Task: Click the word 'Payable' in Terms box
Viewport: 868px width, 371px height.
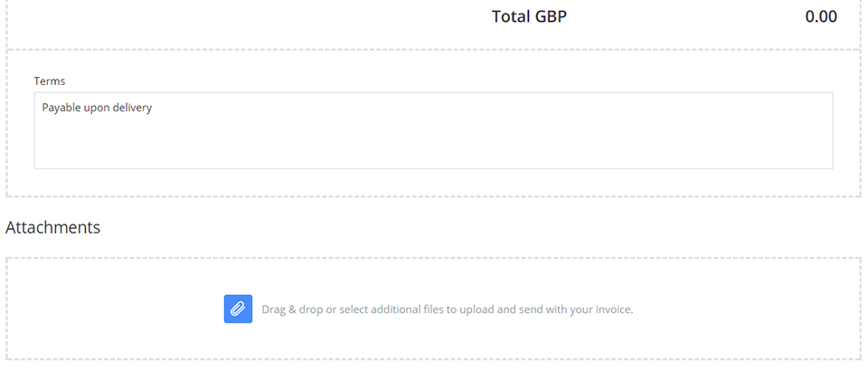Action: [x=61, y=108]
